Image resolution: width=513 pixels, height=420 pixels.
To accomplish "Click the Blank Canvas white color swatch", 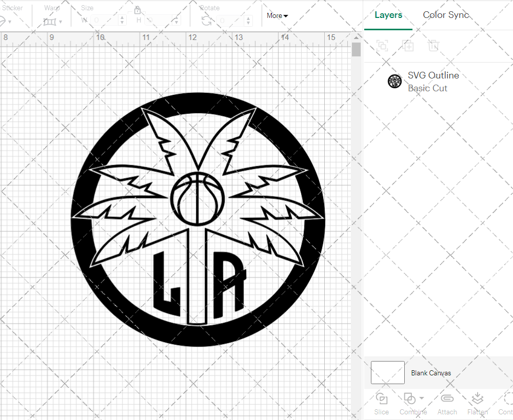I will pos(387,373).
